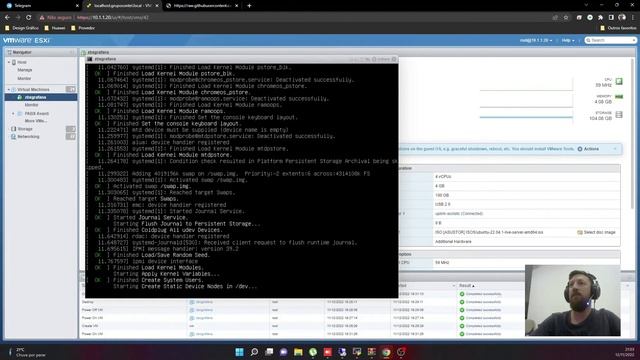
Task: Open the Chrome extensions puzzle icon
Action: pyautogui.click(x=600, y=18)
